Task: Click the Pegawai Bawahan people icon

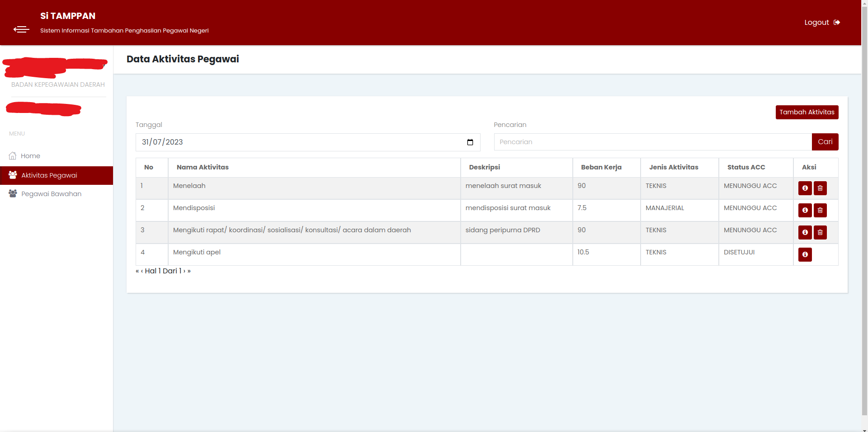Action: pos(13,193)
